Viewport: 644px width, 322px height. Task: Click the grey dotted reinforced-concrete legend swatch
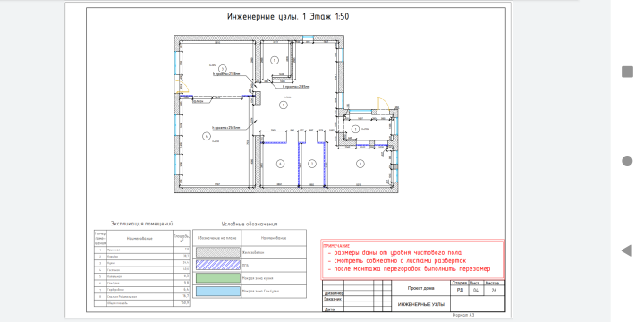[218, 252]
